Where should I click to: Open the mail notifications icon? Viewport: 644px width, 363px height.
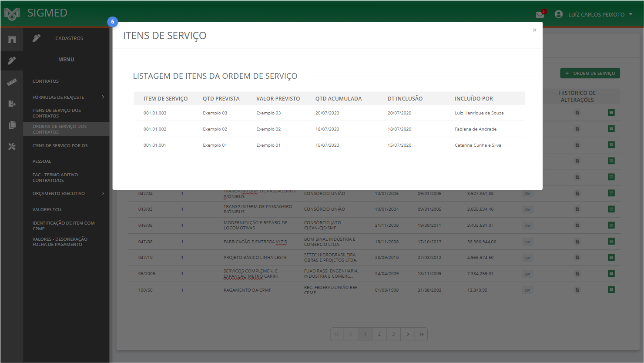point(540,14)
